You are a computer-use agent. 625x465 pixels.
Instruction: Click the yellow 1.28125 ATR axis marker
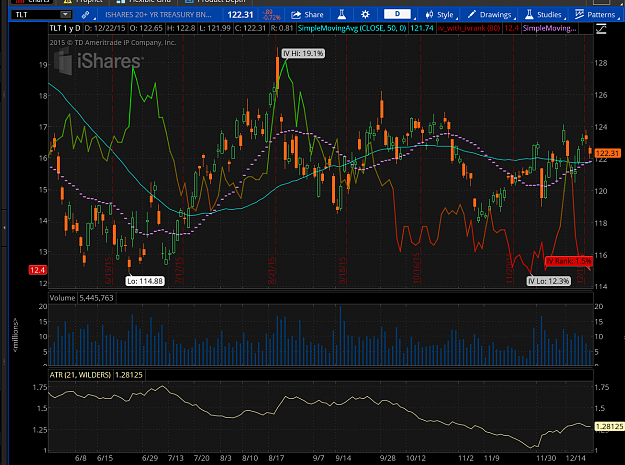pos(609,426)
